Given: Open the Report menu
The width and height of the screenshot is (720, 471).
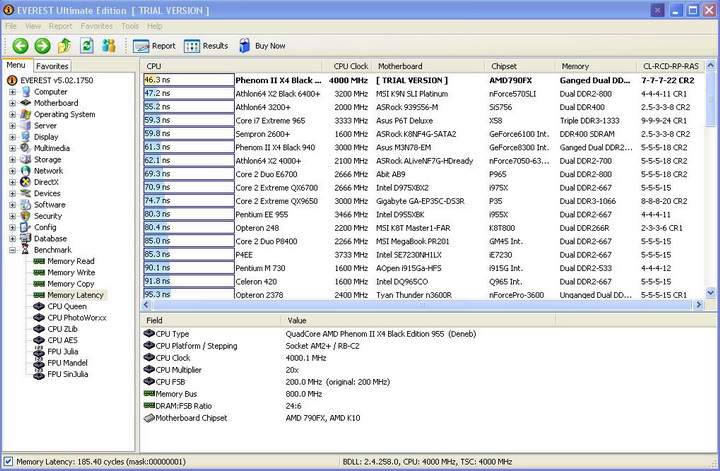Looking at the screenshot, I should click(x=61, y=26).
